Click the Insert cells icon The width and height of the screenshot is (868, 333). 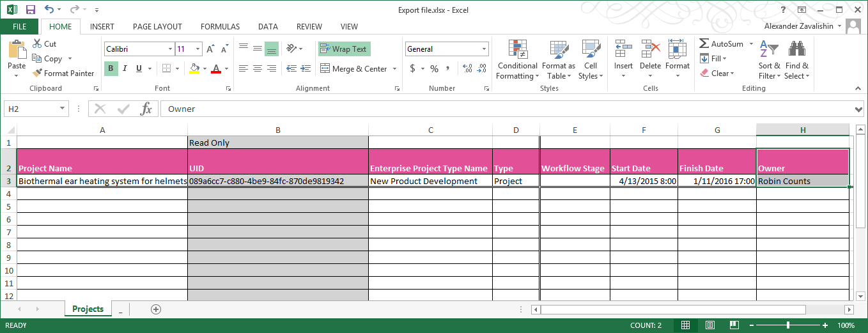(623, 49)
